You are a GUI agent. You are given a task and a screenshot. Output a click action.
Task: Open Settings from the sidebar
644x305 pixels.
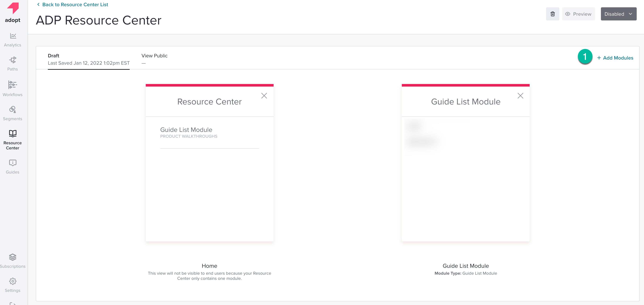(x=12, y=285)
